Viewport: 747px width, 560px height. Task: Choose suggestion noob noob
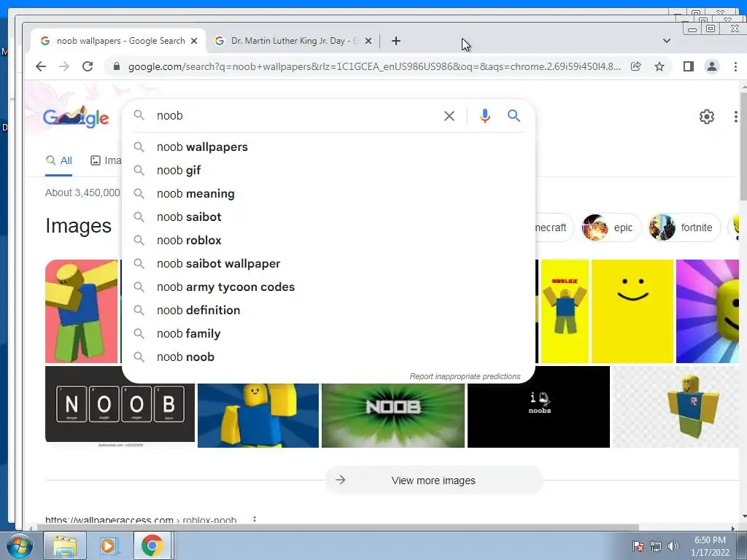click(328, 357)
